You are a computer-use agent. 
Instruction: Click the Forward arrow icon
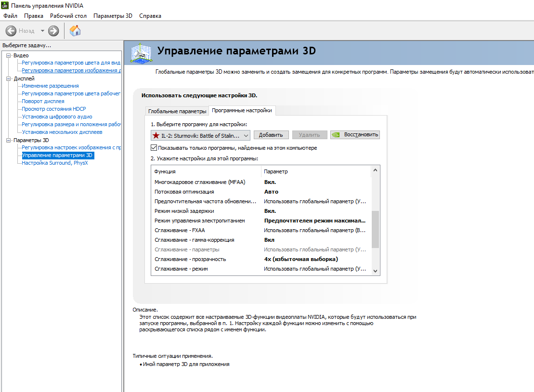point(53,31)
